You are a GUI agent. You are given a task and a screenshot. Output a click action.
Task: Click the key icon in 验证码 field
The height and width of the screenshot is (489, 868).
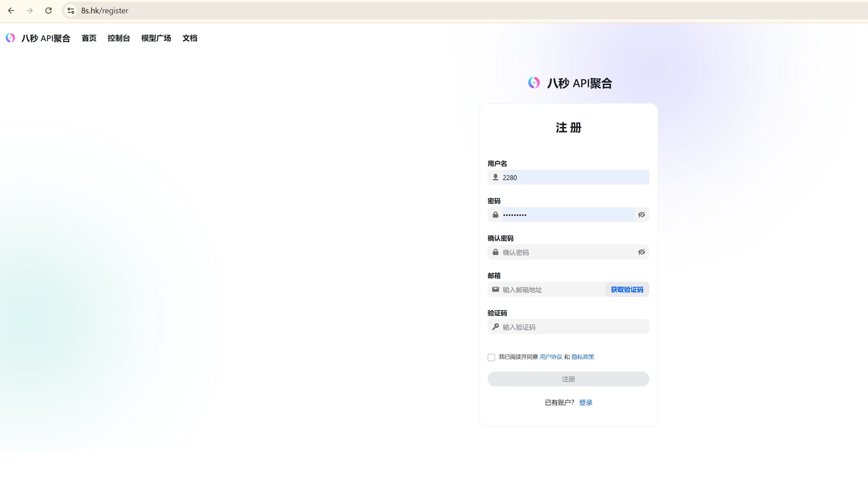click(495, 327)
